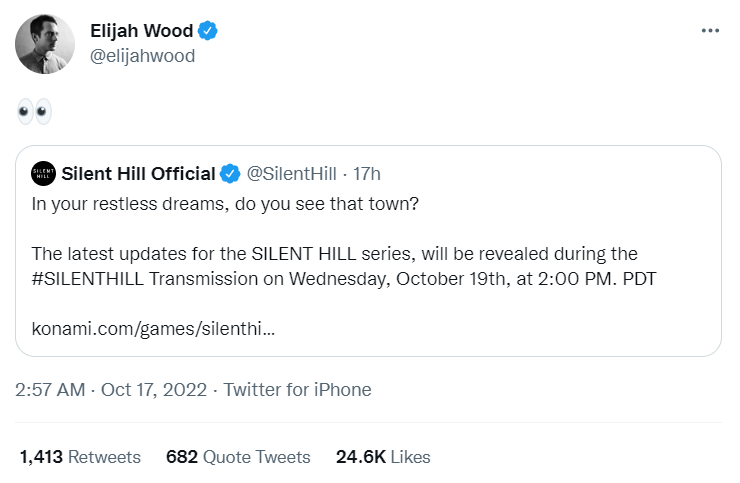
Task: Open the quoted tweet's announcement paragraph
Action: point(344,266)
